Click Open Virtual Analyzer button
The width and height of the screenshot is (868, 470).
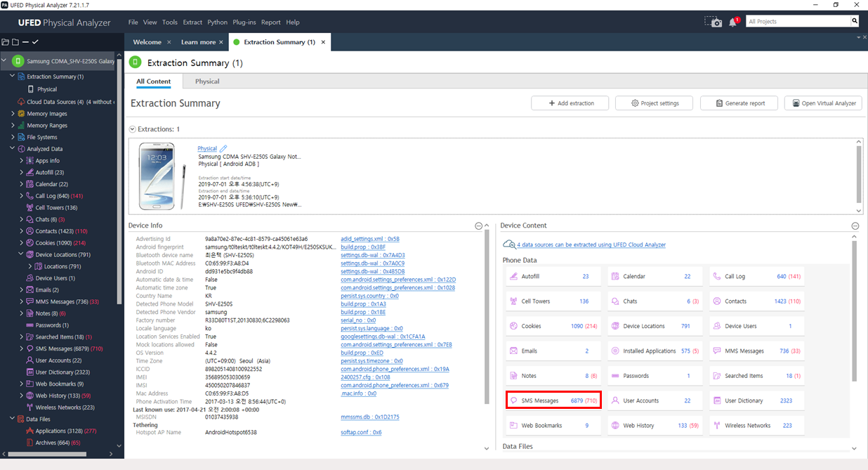pyautogui.click(x=823, y=103)
